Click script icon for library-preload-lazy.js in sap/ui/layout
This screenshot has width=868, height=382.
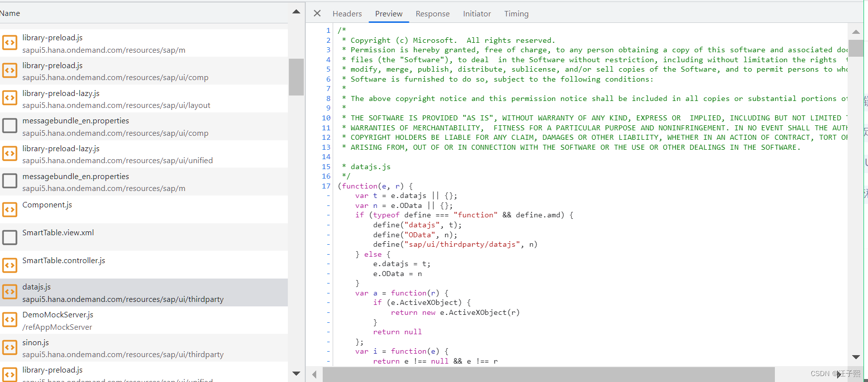click(9, 98)
